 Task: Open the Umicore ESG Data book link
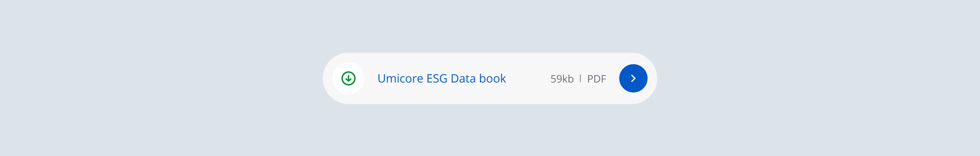coord(441,78)
